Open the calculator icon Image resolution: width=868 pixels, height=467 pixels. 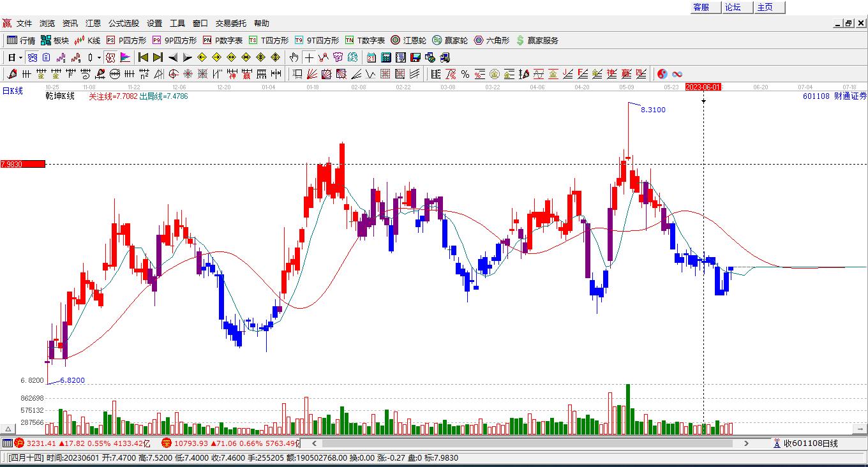(385, 57)
